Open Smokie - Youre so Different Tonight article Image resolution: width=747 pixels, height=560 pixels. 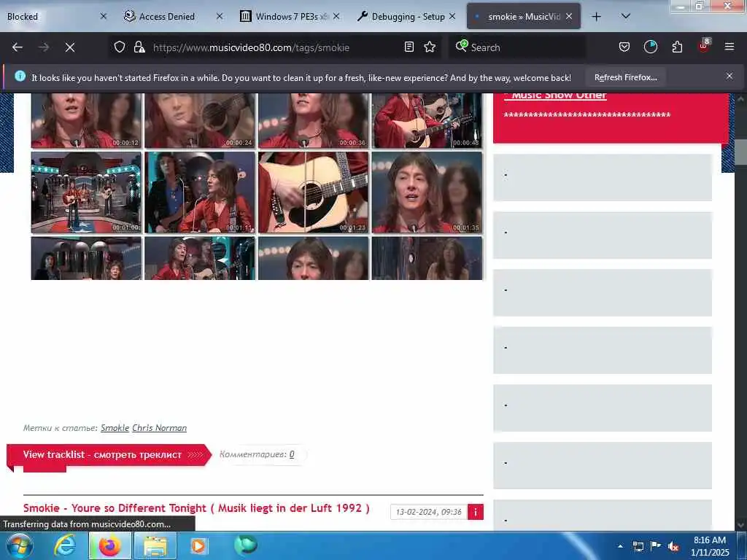[x=196, y=508]
